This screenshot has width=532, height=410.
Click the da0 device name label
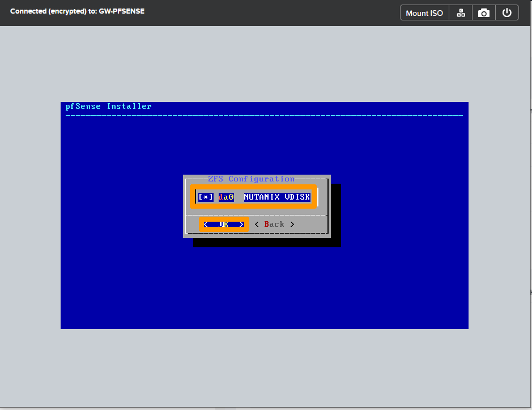tap(225, 197)
